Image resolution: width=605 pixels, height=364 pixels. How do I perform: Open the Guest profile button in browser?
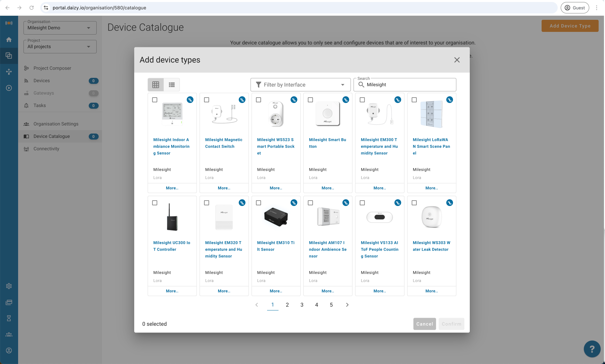[575, 8]
